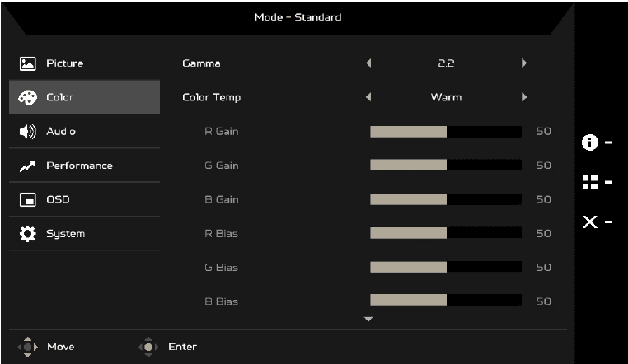Switch Color Temp using left arrow

click(x=368, y=97)
